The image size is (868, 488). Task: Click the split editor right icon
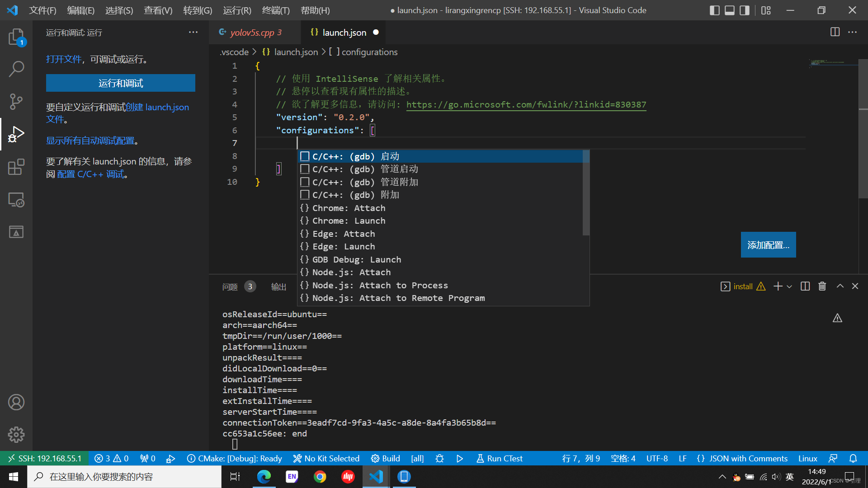[835, 32]
